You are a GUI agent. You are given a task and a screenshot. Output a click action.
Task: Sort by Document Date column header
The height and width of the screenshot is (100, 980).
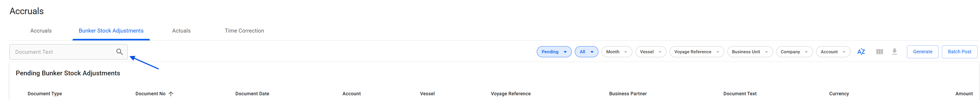coord(252,93)
